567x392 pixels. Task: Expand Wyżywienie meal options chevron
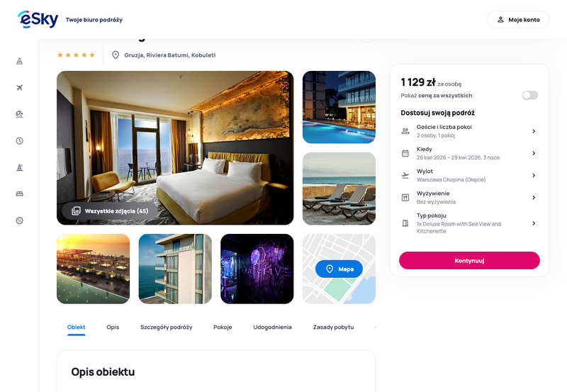pyautogui.click(x=534, y=198)
